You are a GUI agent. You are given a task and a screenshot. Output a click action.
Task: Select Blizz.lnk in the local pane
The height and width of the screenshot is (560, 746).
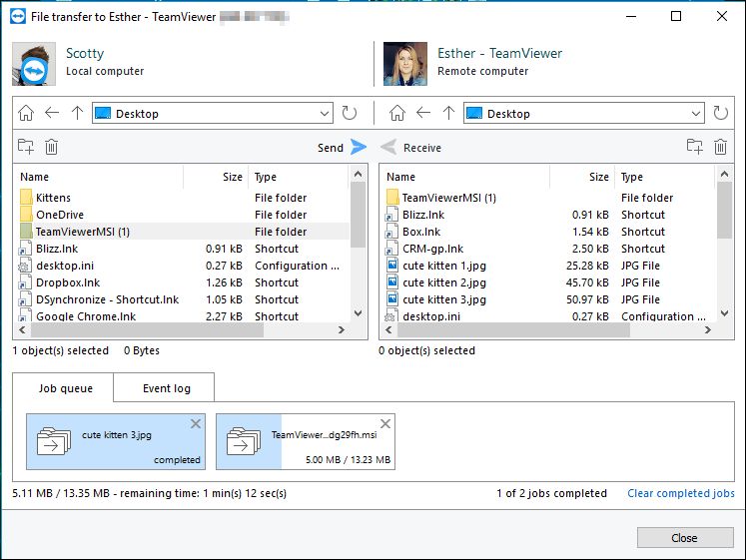pyautogui.click(x=183, y=249)
